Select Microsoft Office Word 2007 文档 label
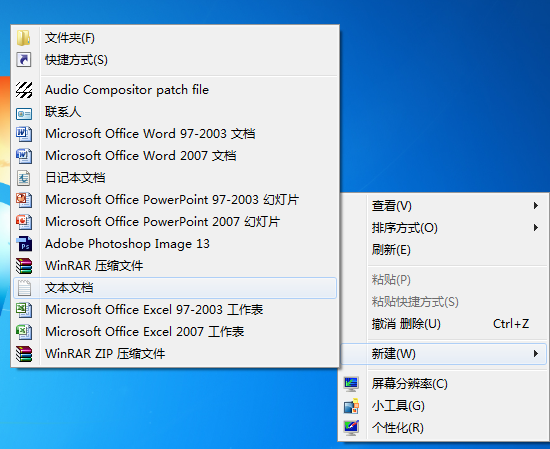Viewport: 550px width, 449px height. (141, 156)
